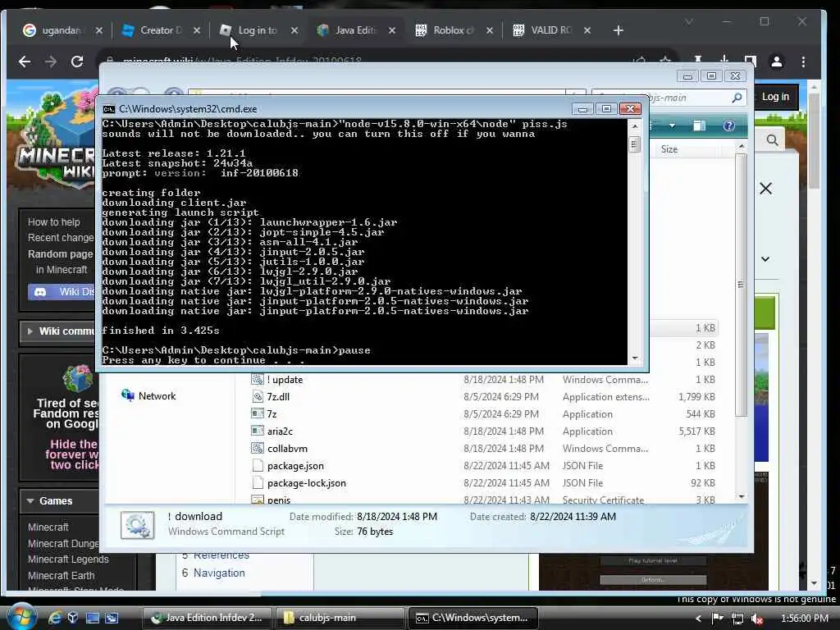Collapse the Games sidebar section
This screenshot has height=630, width=840.
[x=58, y=501]
